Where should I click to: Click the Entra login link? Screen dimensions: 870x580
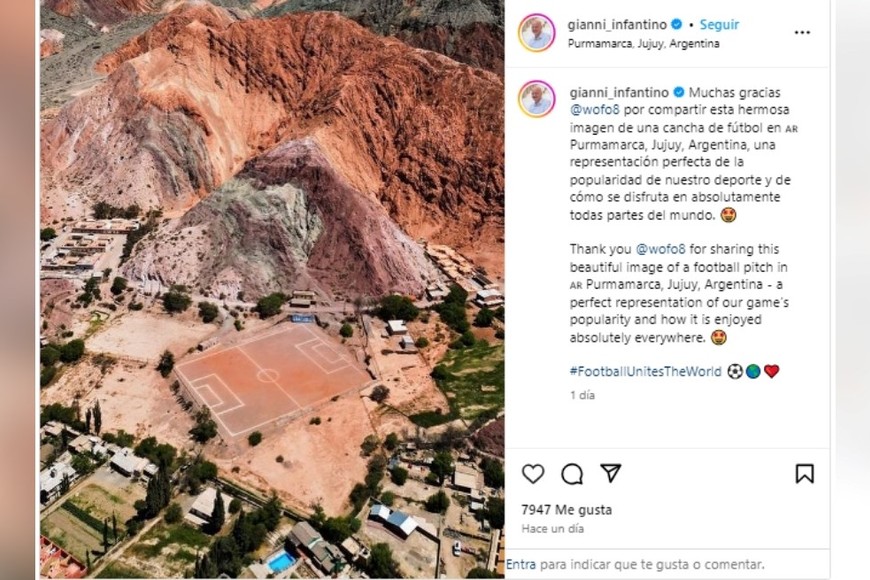pos(521,564)
